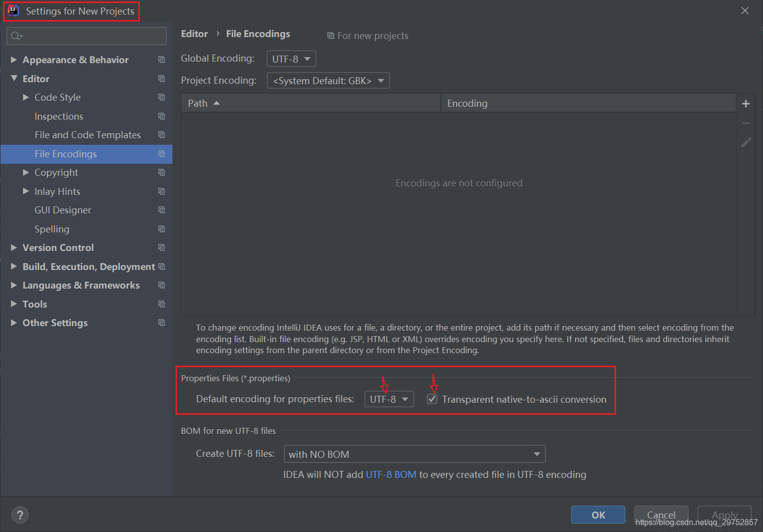This screenshot has height=532, width=763.
Task: Click the 'BOM for new UTF-8 files' label
Action: click(228, 431)
